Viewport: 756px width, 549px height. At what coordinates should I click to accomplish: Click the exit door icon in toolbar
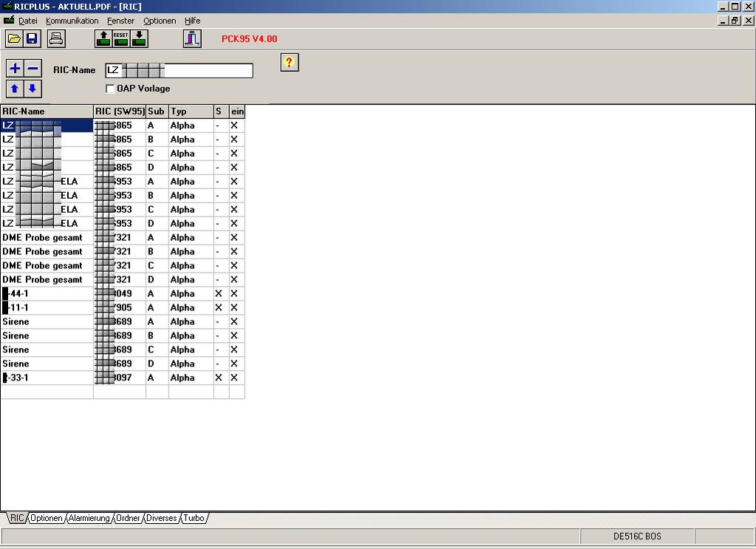point(192,38)
